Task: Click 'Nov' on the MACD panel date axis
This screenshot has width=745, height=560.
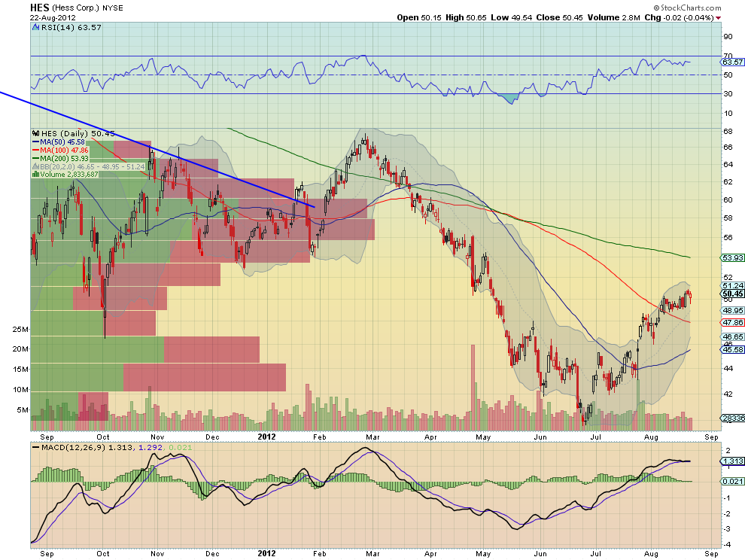Action: 157,553
